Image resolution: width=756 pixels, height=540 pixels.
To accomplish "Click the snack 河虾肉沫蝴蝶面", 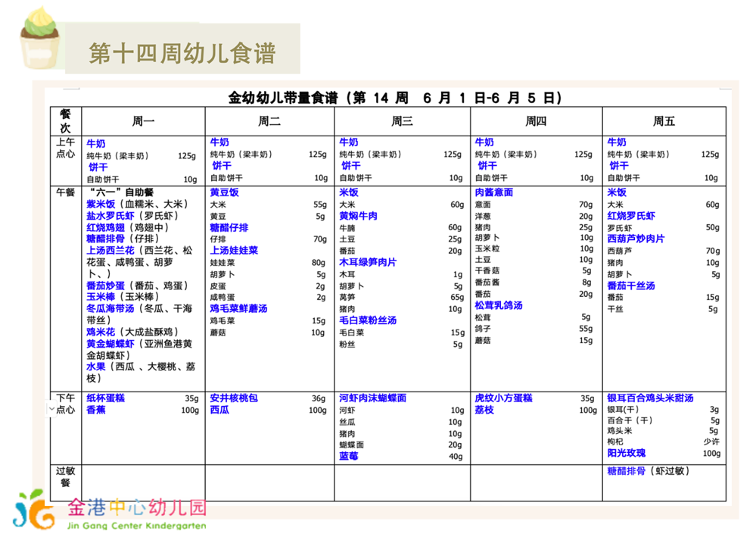I will click(x=372, y=398).
